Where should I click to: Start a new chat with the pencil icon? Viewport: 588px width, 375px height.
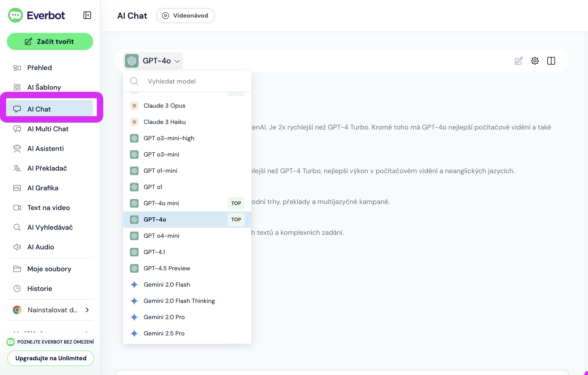point(519,61)
